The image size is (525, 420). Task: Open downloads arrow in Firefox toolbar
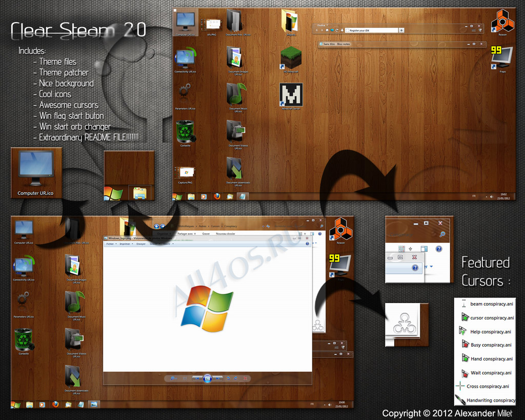tap(342, 30)
